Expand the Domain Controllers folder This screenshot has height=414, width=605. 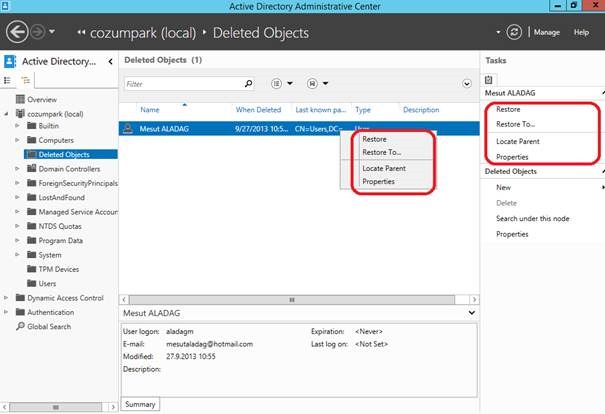pyautogui.click(x=17, y=169)
